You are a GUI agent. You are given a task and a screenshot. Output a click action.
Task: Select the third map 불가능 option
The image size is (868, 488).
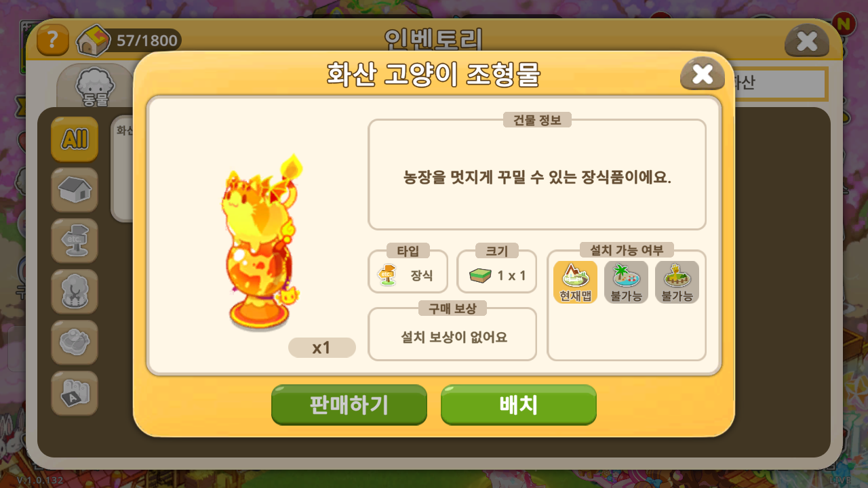coord(677,282)
